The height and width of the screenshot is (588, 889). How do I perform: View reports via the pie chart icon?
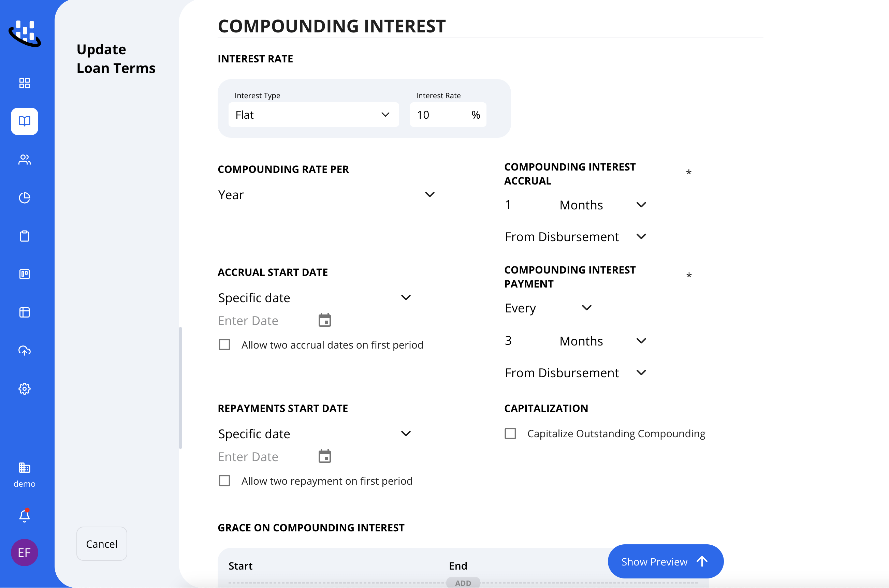coord(24,198)
